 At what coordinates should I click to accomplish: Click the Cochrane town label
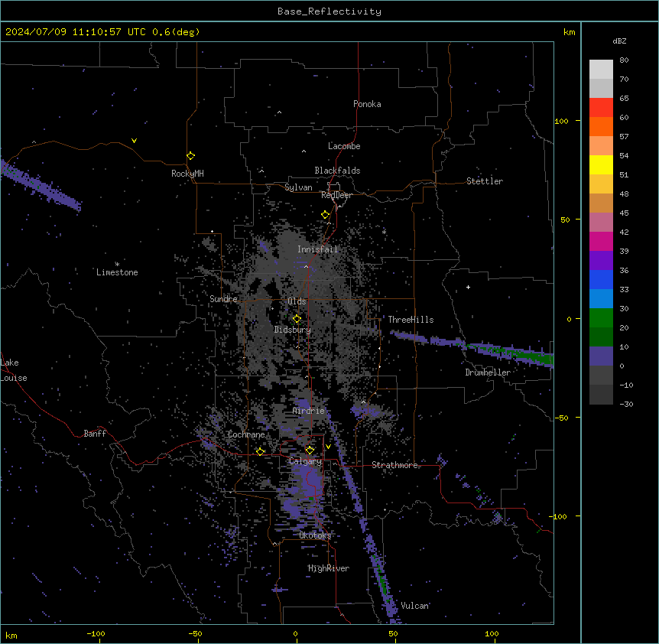tap(246, 434)
